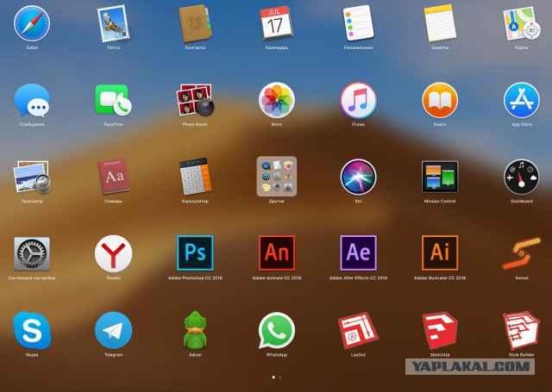Launch the Reminders (Напоминания) app
This screenshot has height=392, width=552.
(358, 23)
